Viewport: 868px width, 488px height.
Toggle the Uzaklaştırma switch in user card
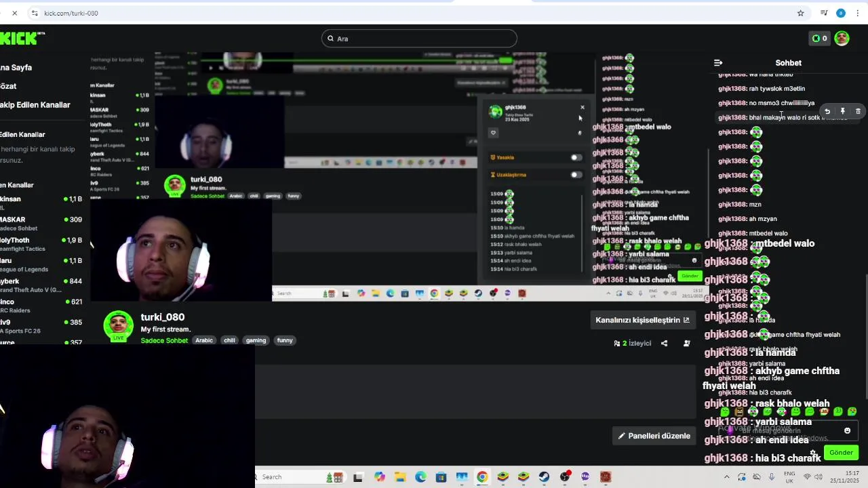point(575,175)
